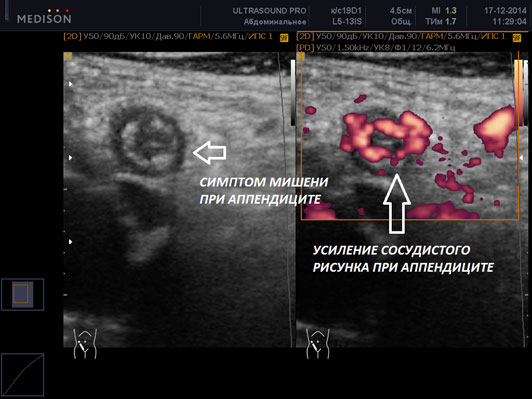
Task: Select the Абдоминальное preset label
Action: (x=275, y=22)
